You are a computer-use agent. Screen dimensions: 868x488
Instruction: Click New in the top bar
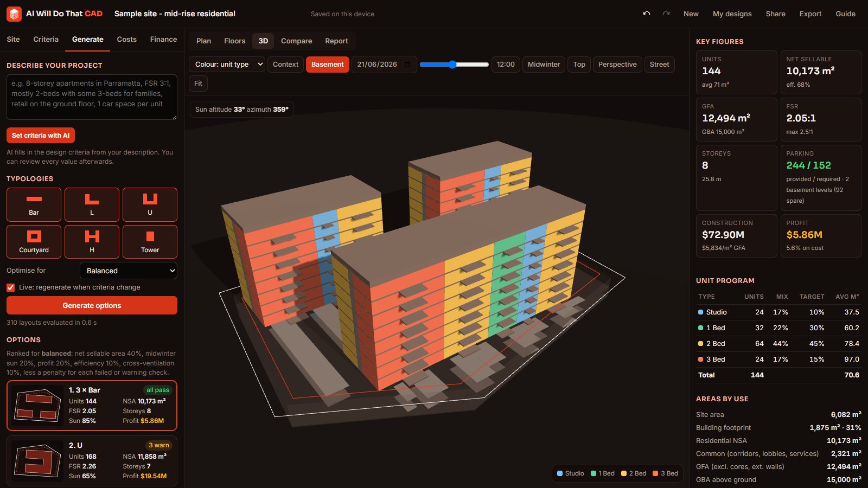coord(691,14)
